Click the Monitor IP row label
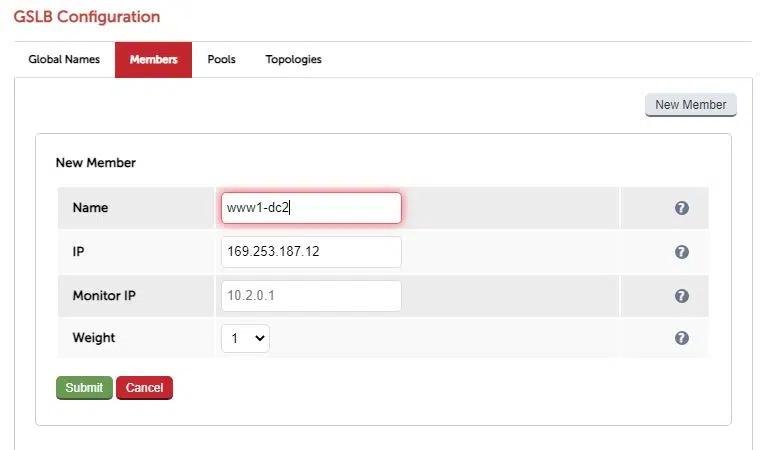The width and height of the screenshot is (774, 450). coord(105,297)
